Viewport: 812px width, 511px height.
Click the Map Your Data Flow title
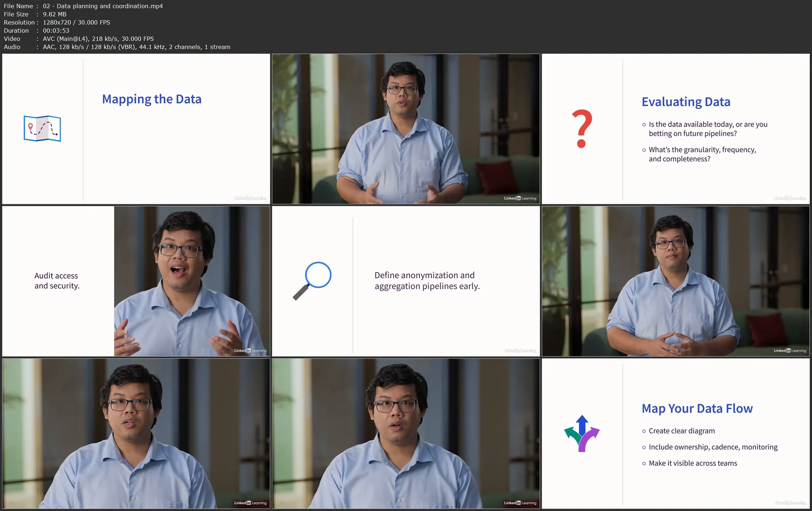pos(697,408)
